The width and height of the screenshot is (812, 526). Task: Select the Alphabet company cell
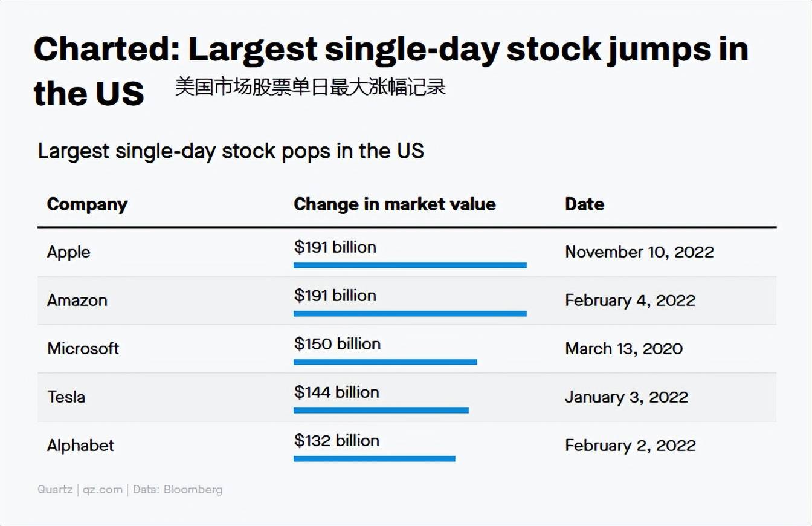pyautogui.click(x=80, y=446)
